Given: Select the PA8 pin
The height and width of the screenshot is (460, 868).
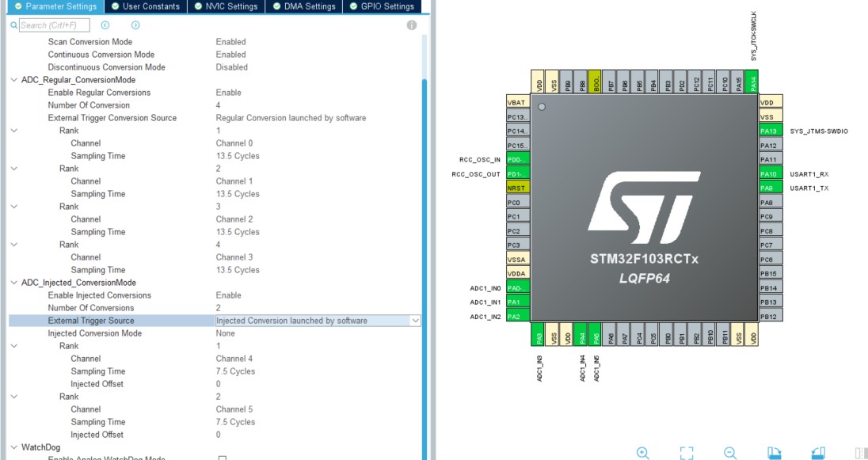Looking at the screenshot, I should pos(771,203).
